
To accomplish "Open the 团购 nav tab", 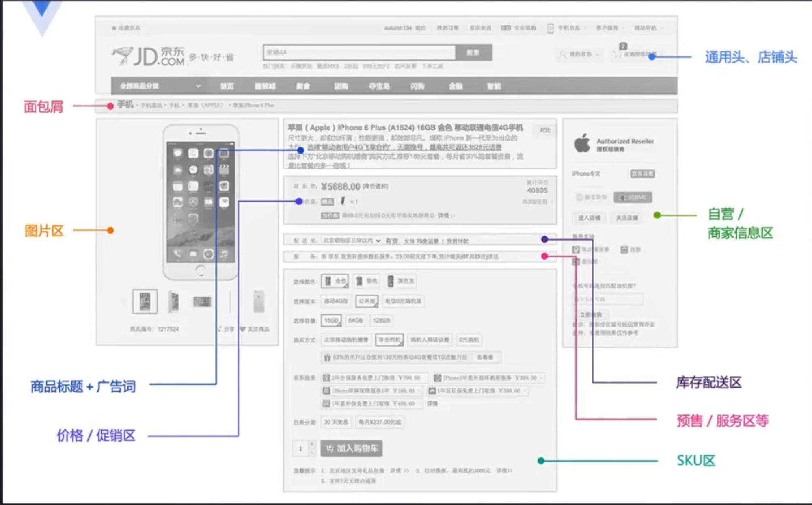I will coord(341,86).
